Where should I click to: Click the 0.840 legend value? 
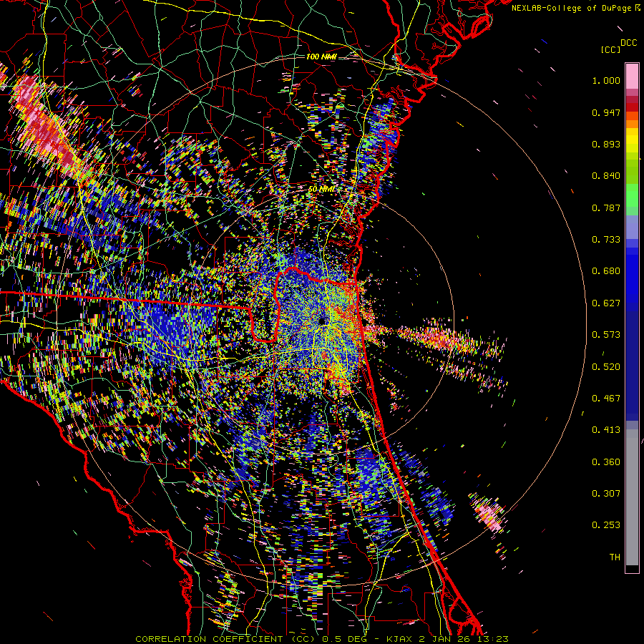606,176
